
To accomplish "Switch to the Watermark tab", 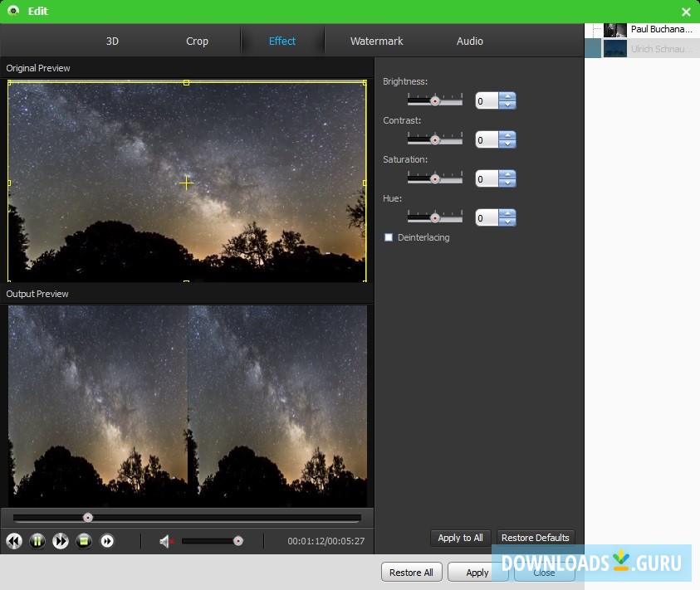I will [376, 41].
